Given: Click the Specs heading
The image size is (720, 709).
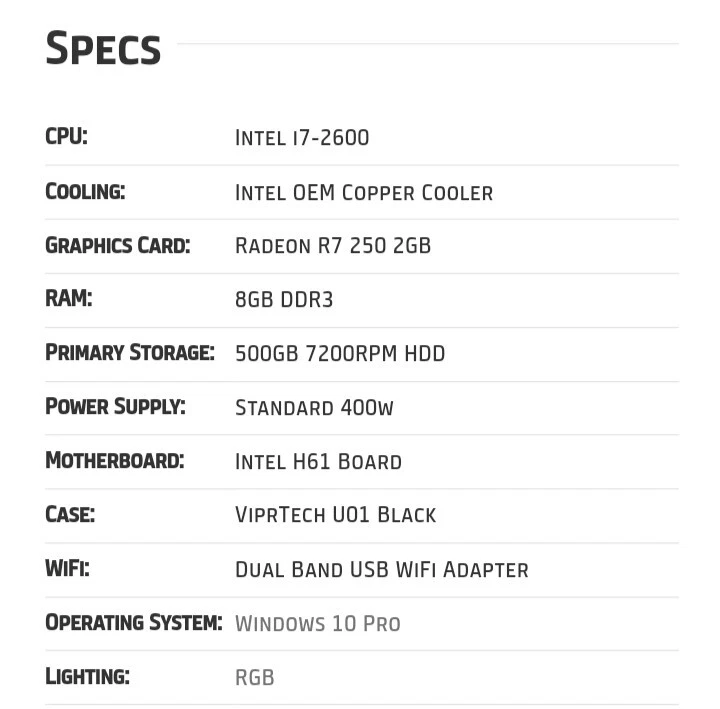Looking at the screenshot, I should tap(103, 49).
